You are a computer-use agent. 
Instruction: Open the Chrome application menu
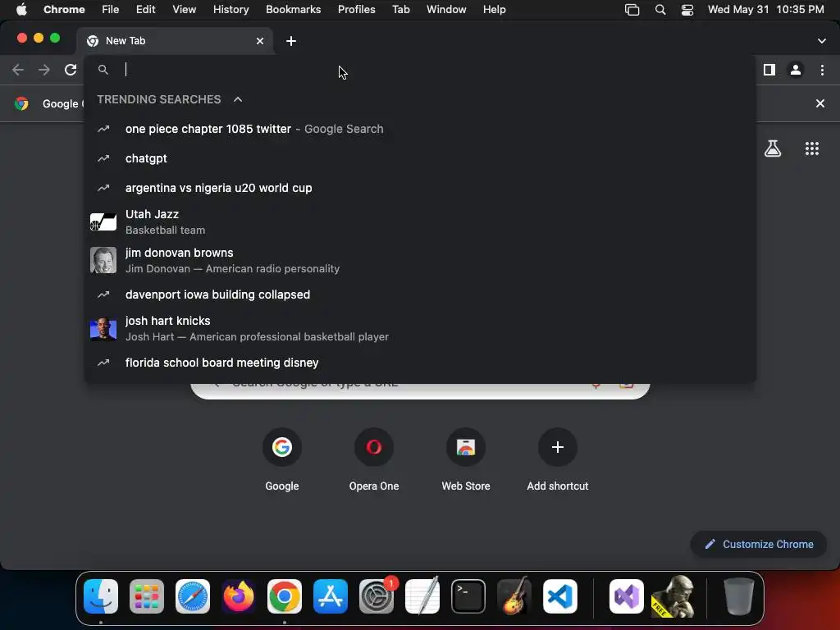point(64,10)
